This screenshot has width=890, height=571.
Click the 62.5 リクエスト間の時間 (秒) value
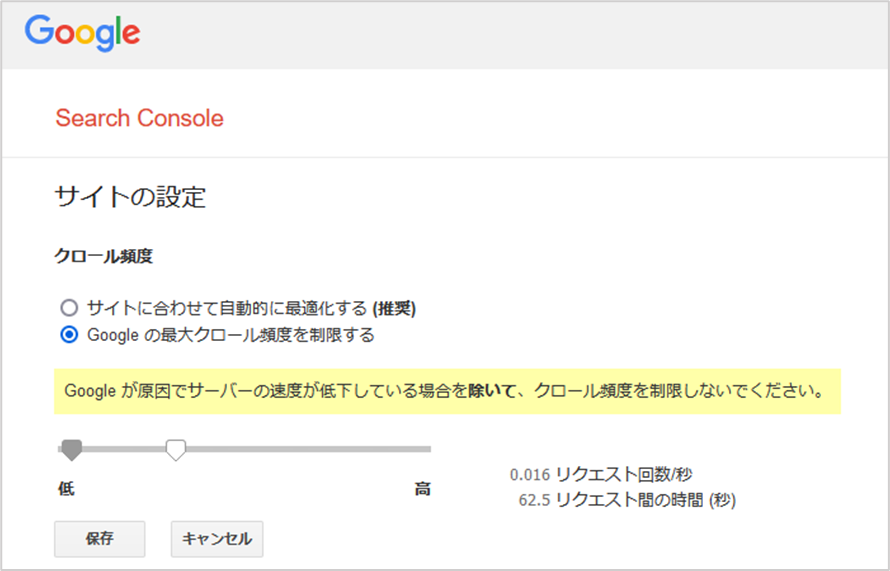pos(627,500)
